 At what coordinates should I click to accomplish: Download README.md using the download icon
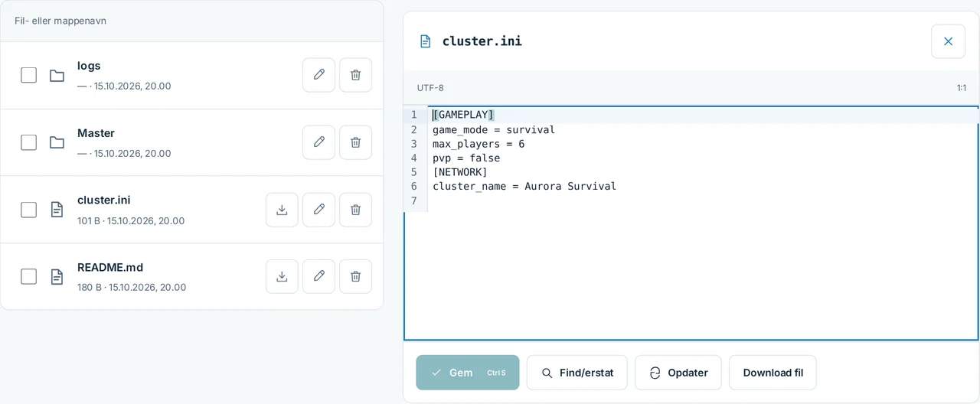pos(282,276)
